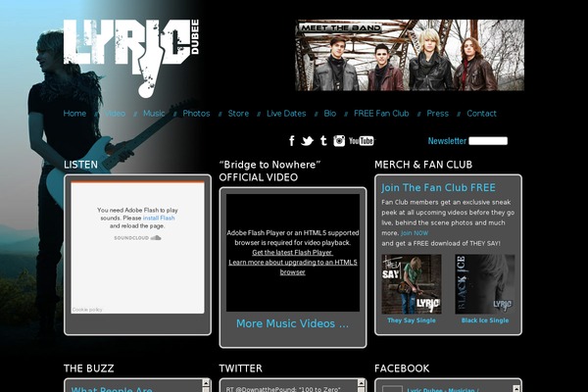The width and height of the screenshot is (588, 392).
Task: Open the Music menu item
Action: coord(154,114)
